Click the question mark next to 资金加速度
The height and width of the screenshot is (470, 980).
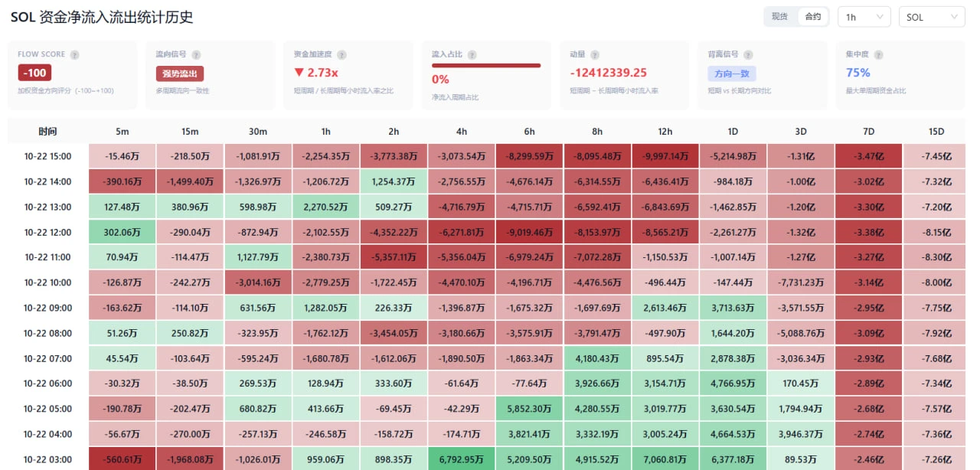coord(341,55)
